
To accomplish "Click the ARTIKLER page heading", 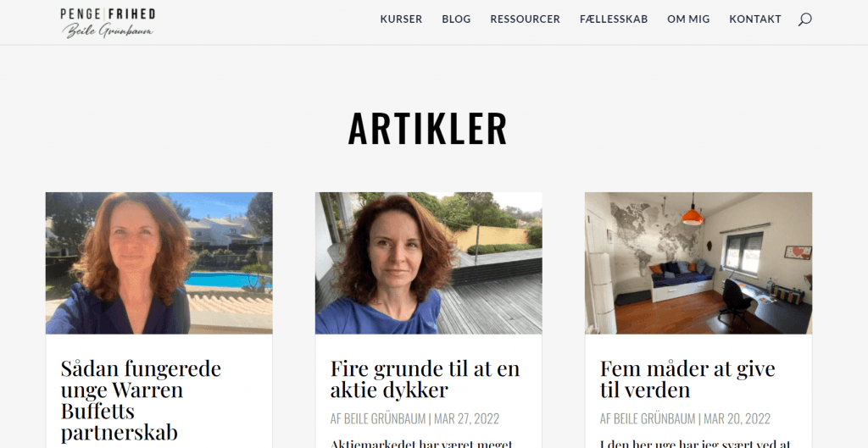I will (427, 129).
